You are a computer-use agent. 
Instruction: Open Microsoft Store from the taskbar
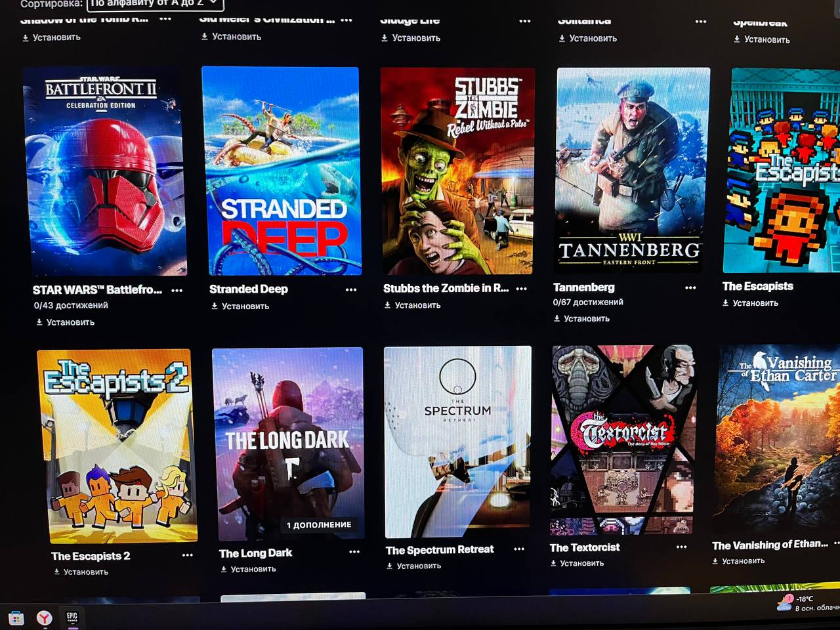coord(16,618)
